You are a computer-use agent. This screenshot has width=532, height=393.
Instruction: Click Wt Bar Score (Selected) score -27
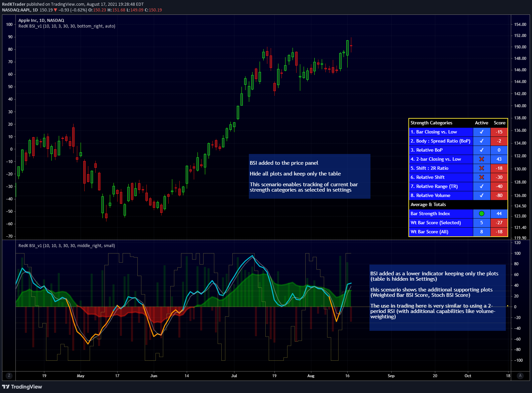point(499,223)
